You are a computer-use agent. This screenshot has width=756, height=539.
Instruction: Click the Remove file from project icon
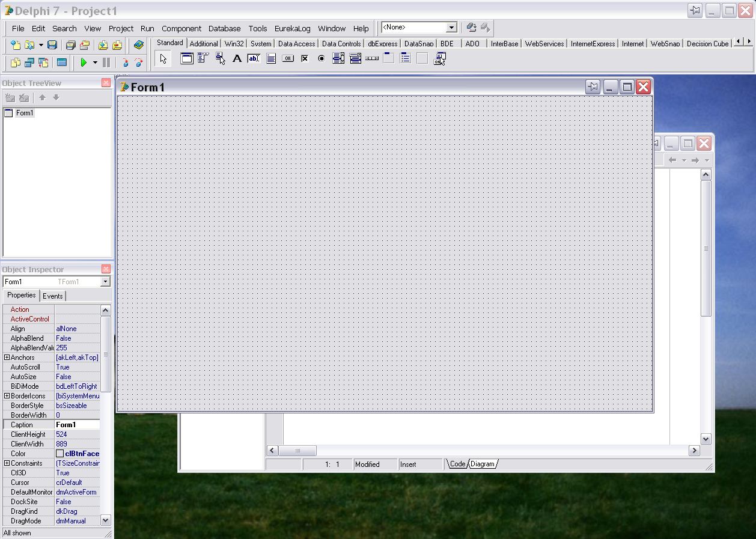[117, 45]
